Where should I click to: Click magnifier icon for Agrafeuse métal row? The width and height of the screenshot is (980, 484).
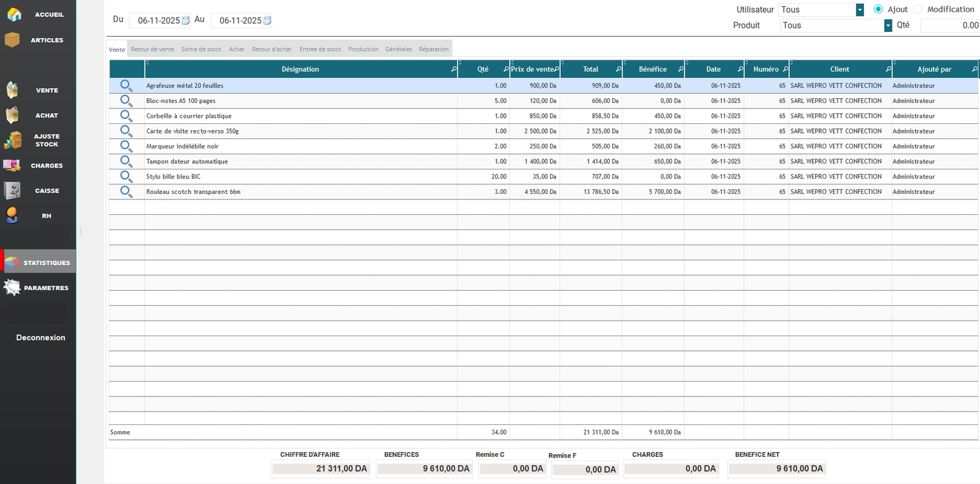(126, 85)
